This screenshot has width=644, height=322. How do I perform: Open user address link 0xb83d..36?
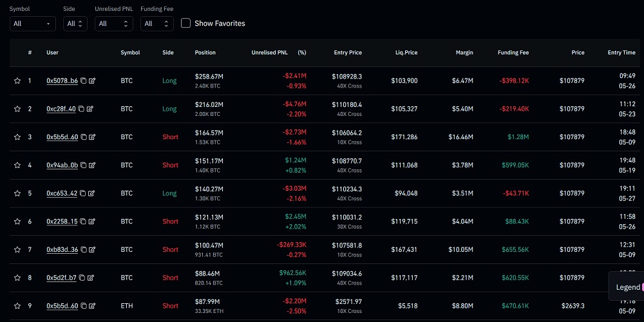62,249
